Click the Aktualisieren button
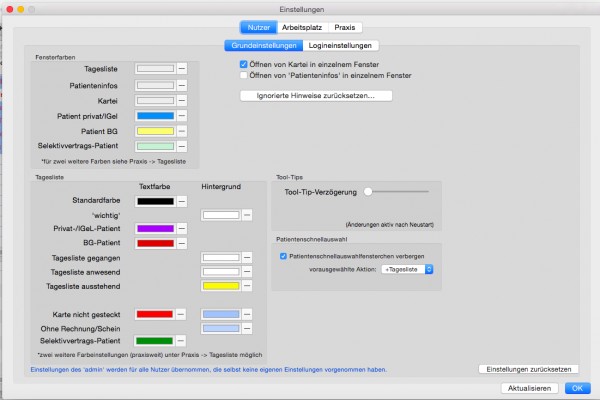Image resolution: width=600 pixels, height=400 pixels. [x=530, y=388]
